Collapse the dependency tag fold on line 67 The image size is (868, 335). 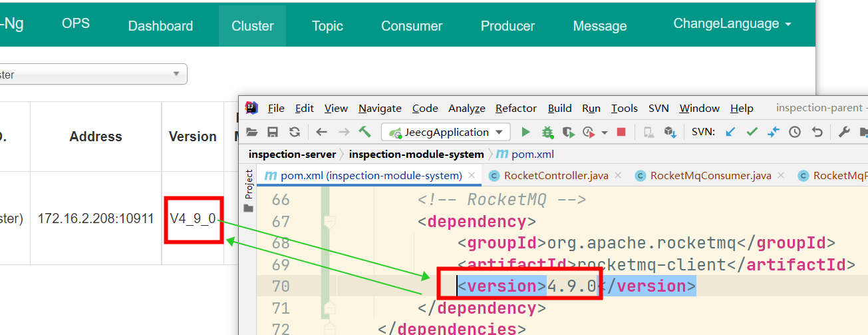(x=329, y=221)
